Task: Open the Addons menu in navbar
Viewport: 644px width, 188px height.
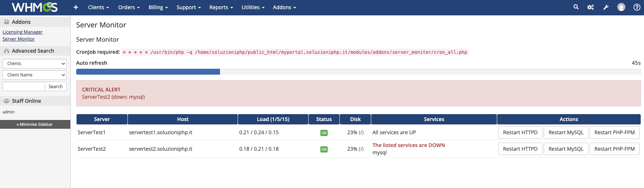Action: (x=284, y=7)
